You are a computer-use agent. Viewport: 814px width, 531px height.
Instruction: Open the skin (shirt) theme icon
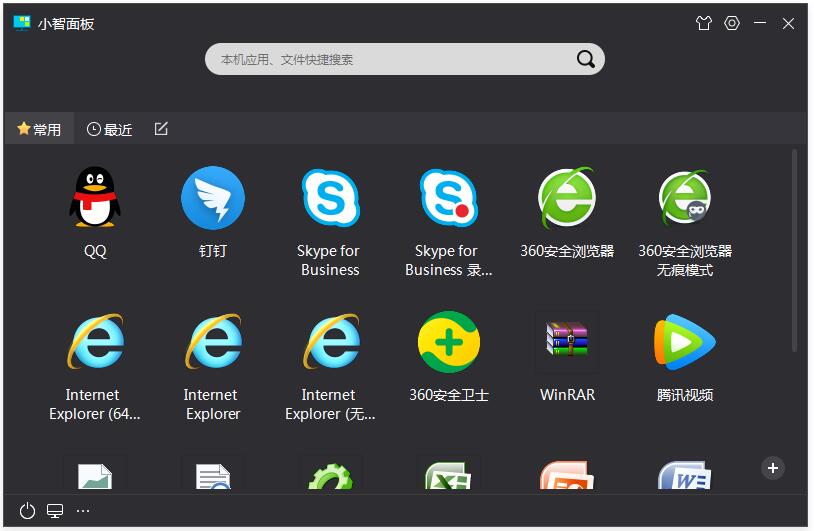tap(703, 23)
